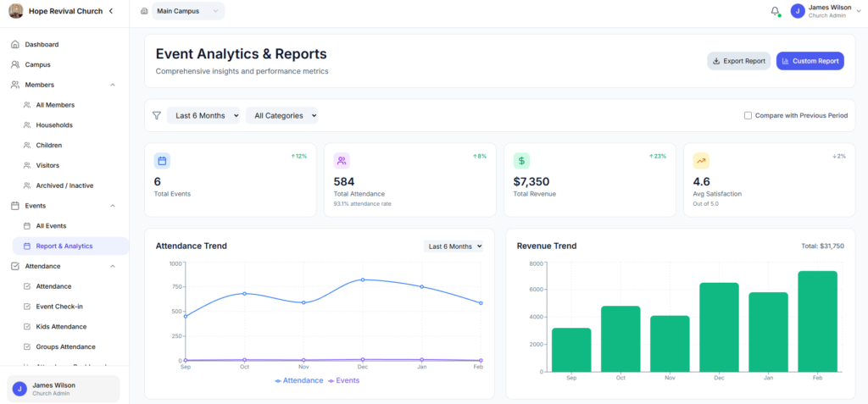Screen dimensions: 868x404
Task: Click the Event Check-in row icon
Action: click(x=26, y=307)
